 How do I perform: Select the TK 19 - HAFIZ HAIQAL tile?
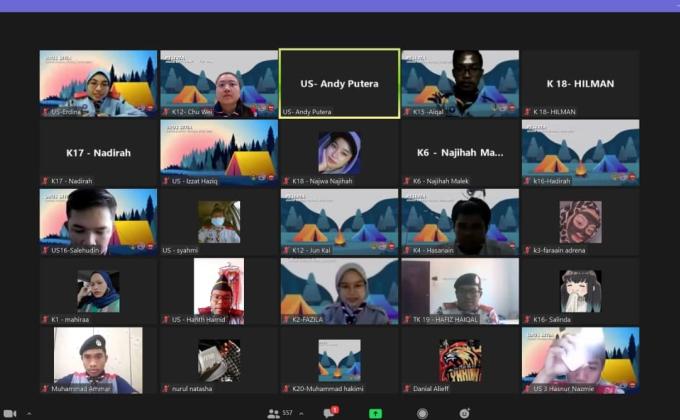(460, 291)
